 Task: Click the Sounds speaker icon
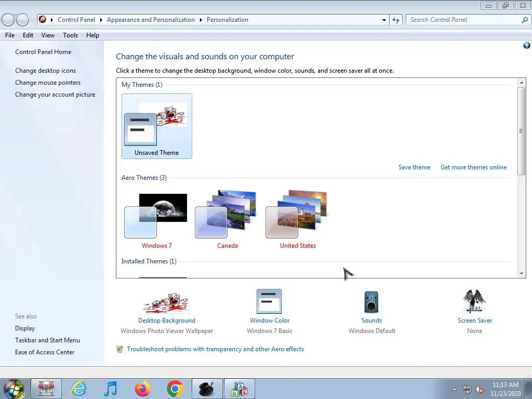pyautogui.click(x=371, y=302)
